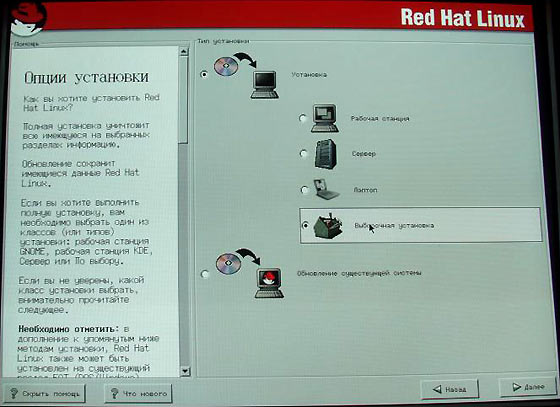
Task: Click the help panel scroll-up arrow
Action: pyautogui.click(x=184, y=52)
